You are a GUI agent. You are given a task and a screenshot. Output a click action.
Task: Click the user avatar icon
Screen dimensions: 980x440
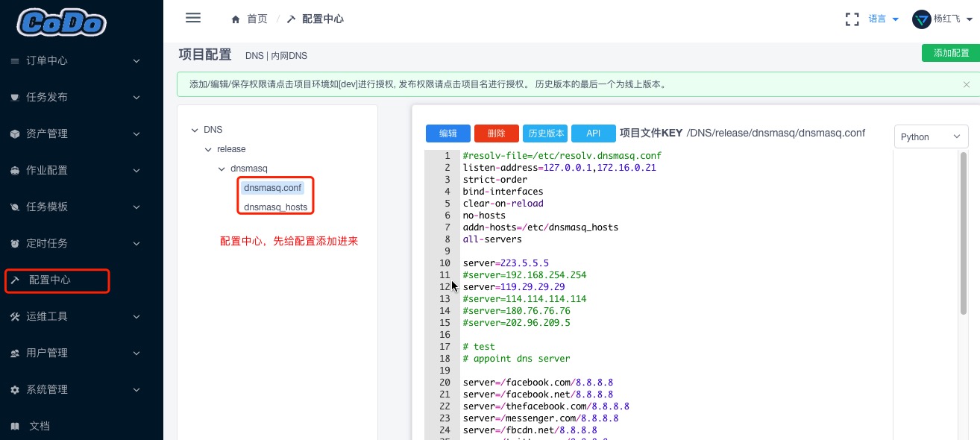pos(921,19)
